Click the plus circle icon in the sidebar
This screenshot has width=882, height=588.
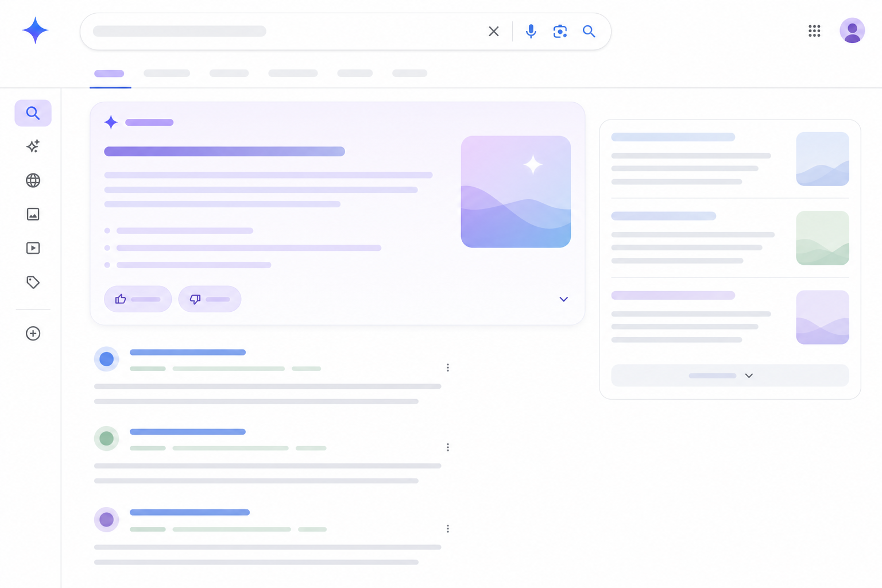pyautogui.click(x=33, y=334)
